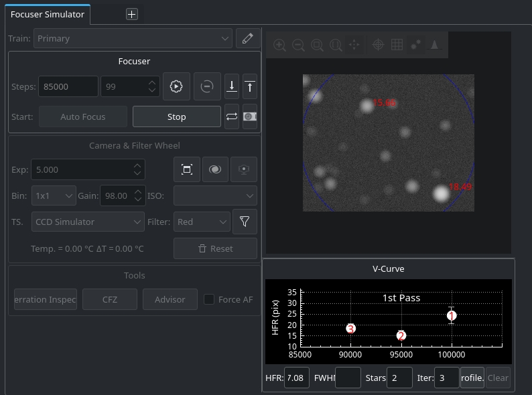The height and width of the screenshot is (395, 532).
Task: Click the Stop button
Action: coord(177,116)
